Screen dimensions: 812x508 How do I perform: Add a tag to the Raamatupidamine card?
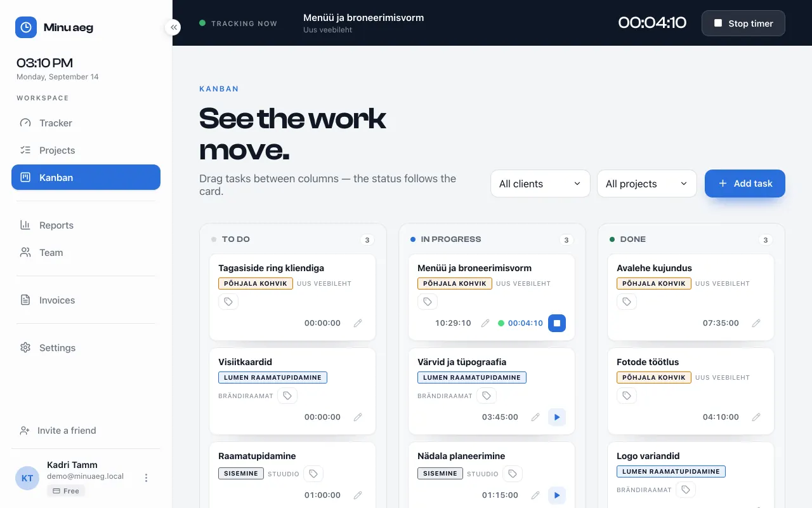tap(313, 474)
